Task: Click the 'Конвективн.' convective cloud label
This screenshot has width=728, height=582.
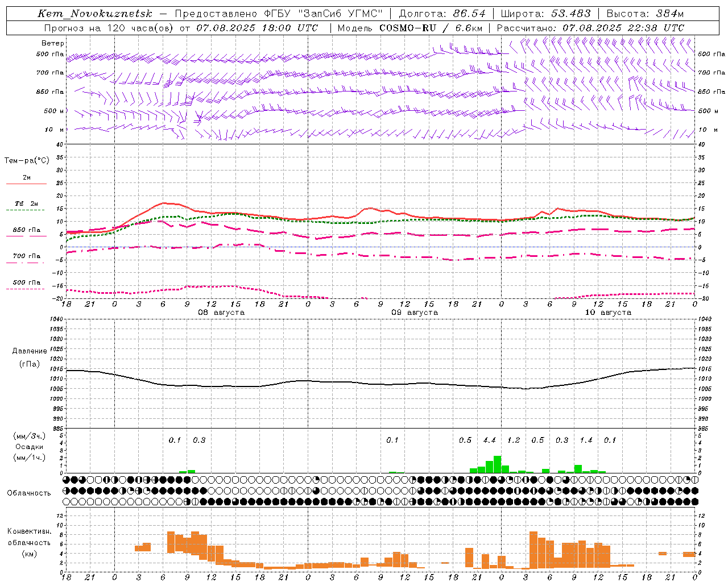Action: [30, 531]
